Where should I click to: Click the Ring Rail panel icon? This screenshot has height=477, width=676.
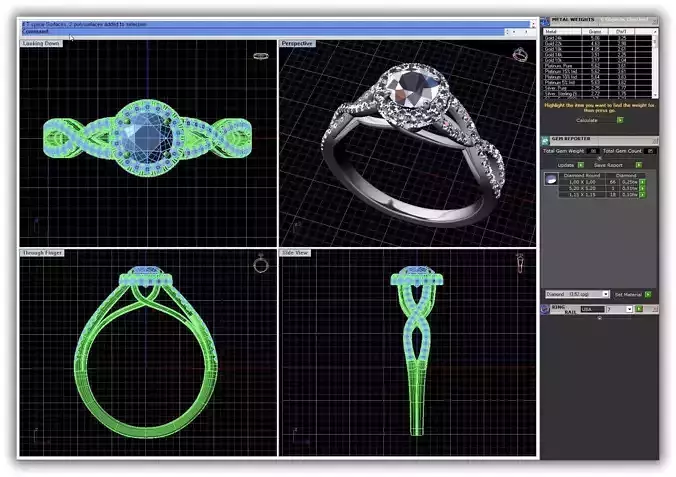coord(545,309)
